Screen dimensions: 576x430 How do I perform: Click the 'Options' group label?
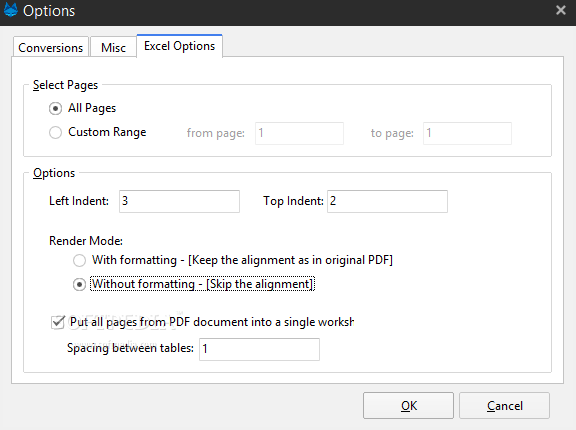click(54, 173)
